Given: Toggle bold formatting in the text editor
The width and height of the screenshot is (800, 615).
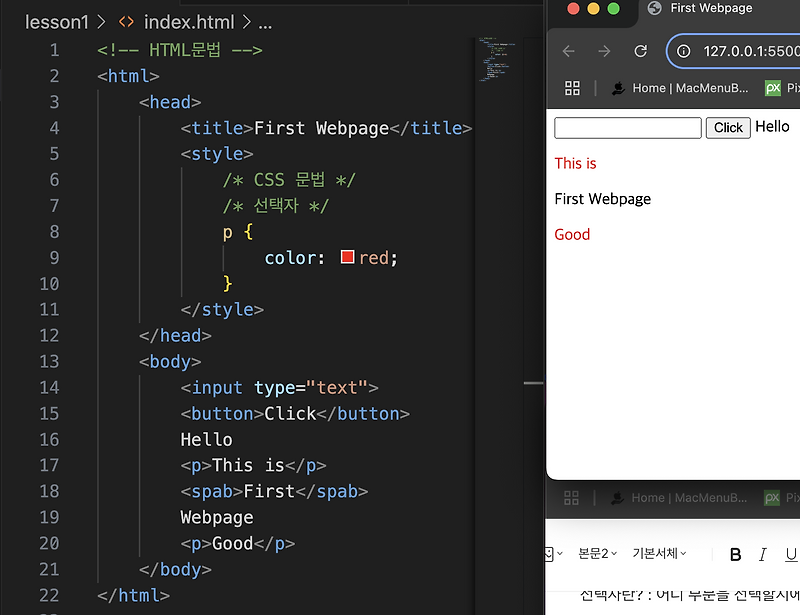Looking at the screenshot, I should (735, 554).
